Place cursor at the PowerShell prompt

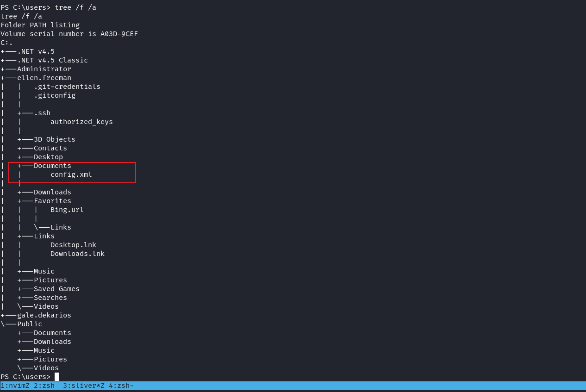point(26,376)
